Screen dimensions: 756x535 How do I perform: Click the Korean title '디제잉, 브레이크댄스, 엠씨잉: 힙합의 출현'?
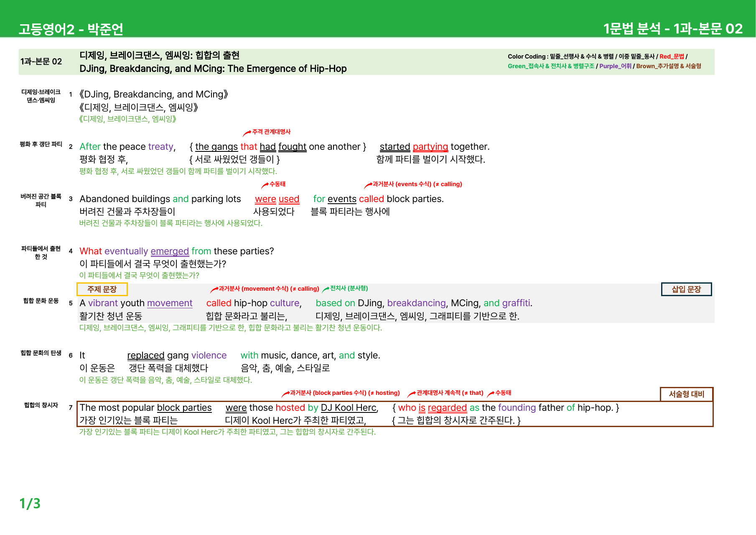pyautogui.click(x=160, y=55)
